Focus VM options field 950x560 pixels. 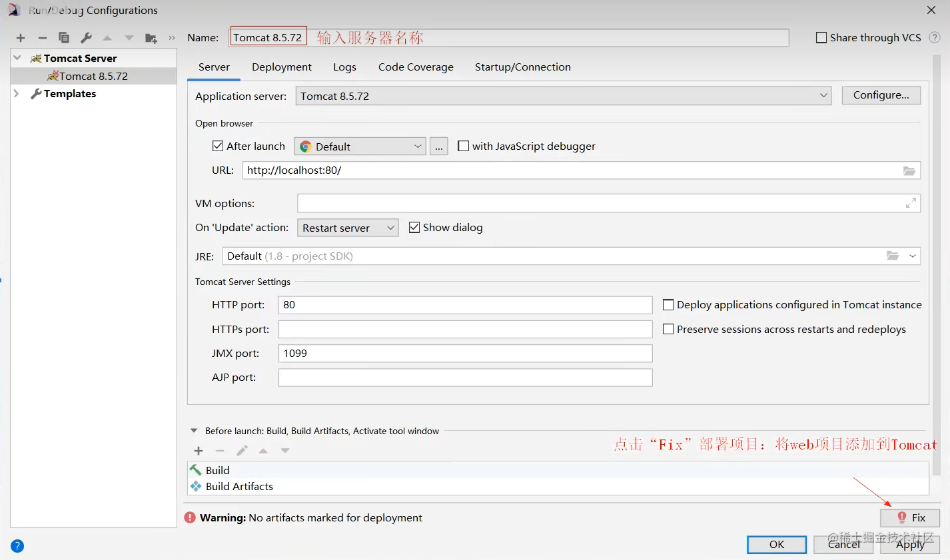[x=609, y=203]
